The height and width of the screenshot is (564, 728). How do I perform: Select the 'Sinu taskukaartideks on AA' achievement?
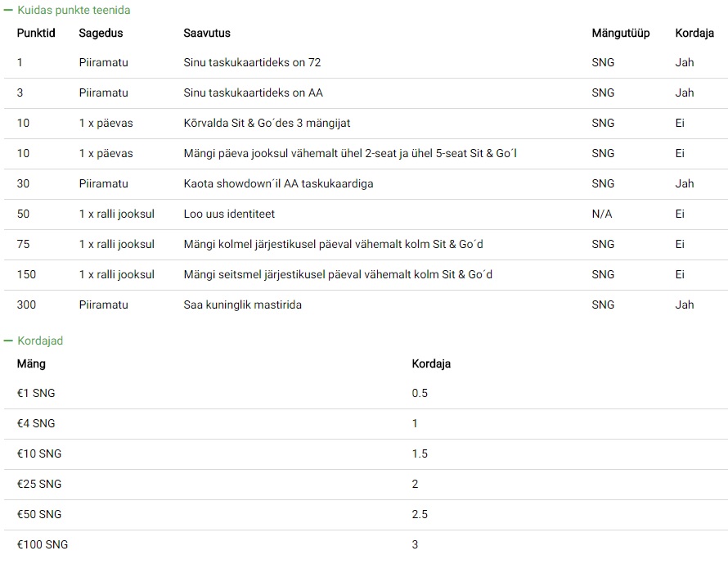pyautogui.click(x=253, y=93)
